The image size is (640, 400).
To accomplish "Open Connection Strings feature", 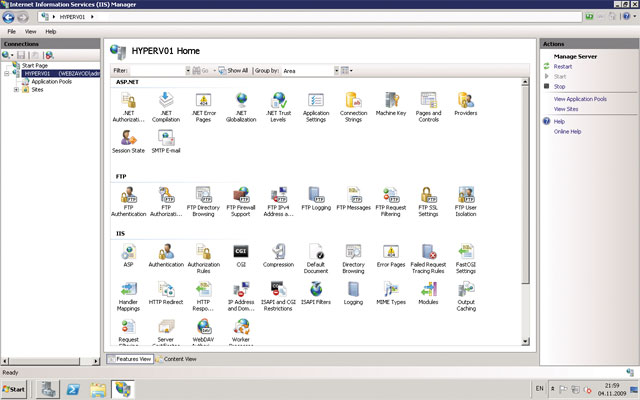I will [353, 107].
